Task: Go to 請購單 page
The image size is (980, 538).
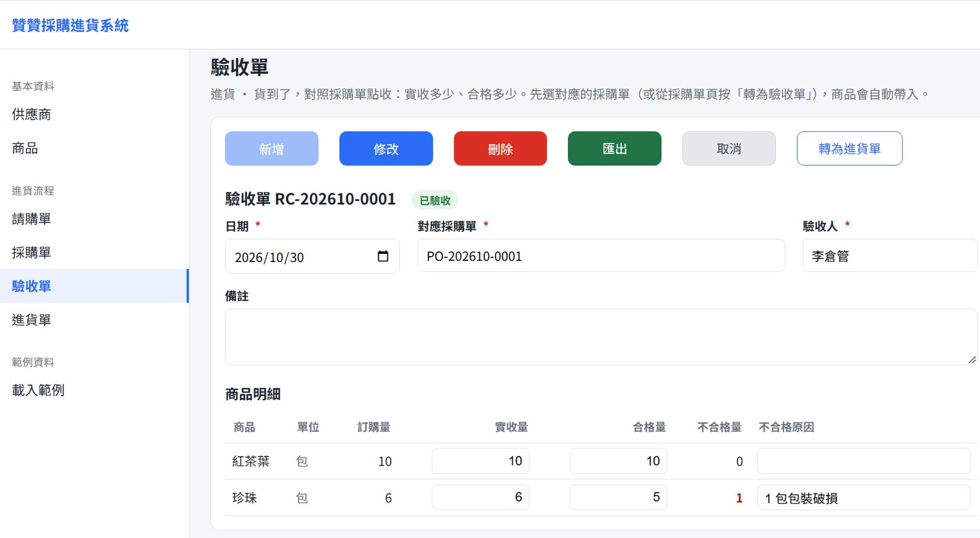Action: pyautogui.click(x=94, y=219)
